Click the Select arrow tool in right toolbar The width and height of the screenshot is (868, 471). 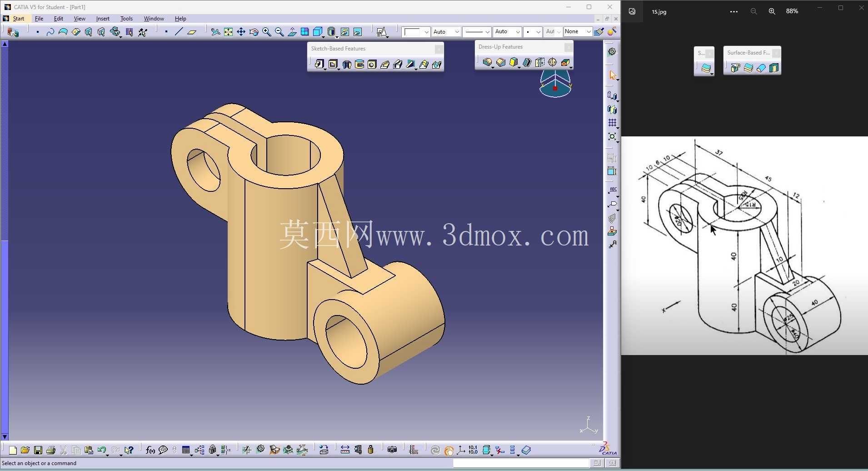click(612, 75)
